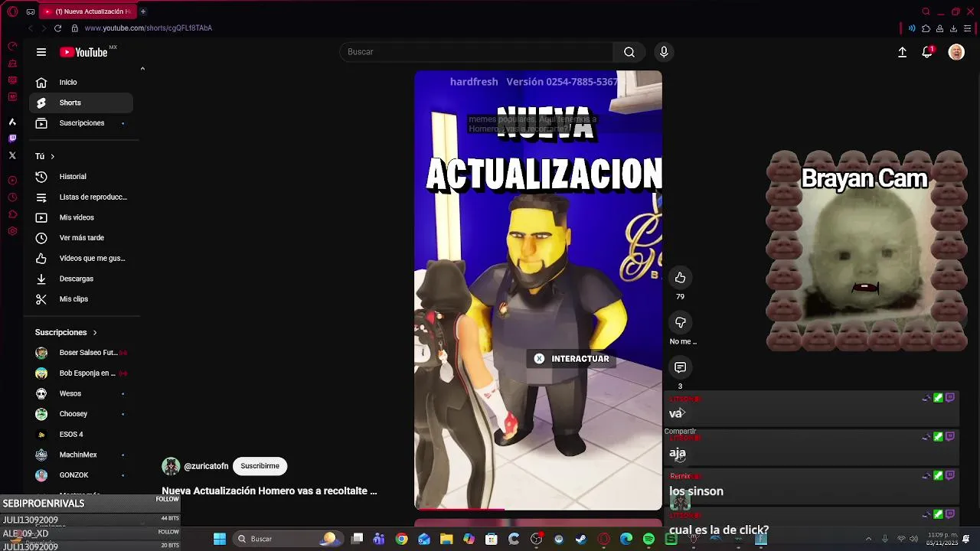
Task: Dislike the Short with thumbs down
Action: [x=680, y=322]
